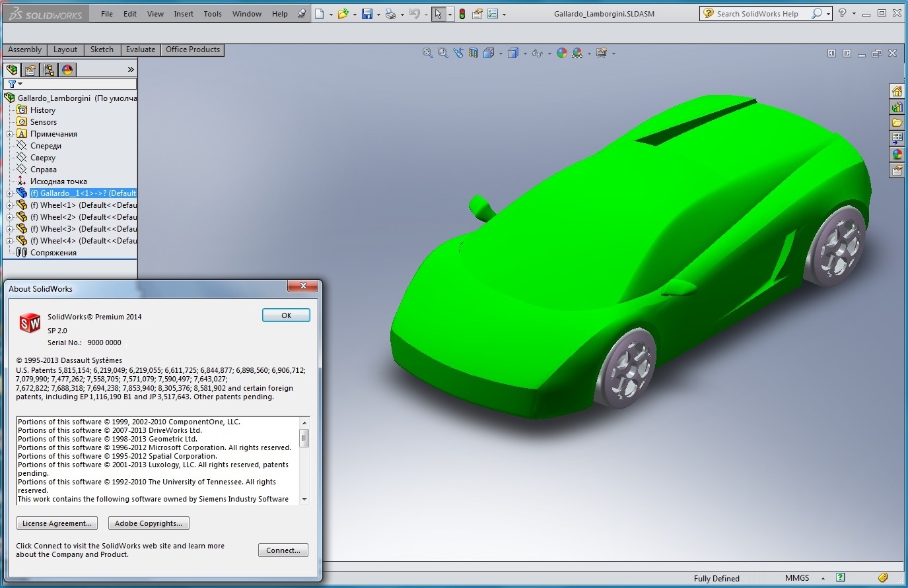The image size is (908, 588).
Task: Click the Display Style cube icon
Action: [x=513, y=53]
